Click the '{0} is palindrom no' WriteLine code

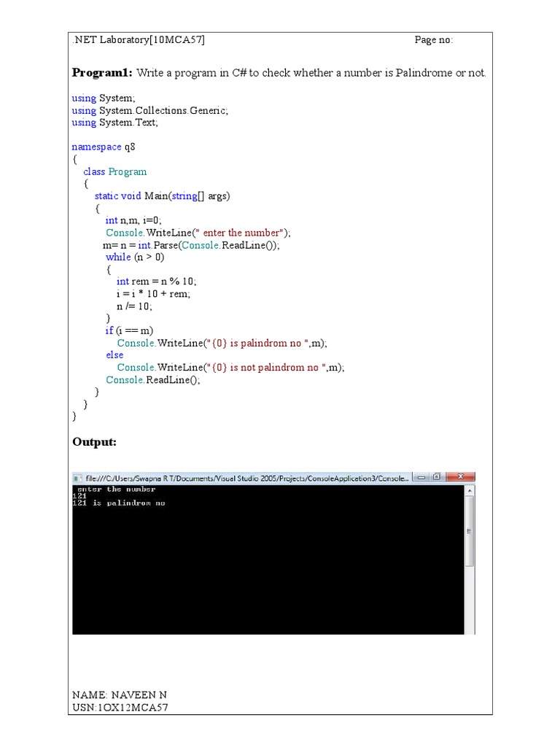[x=222, y=343]
